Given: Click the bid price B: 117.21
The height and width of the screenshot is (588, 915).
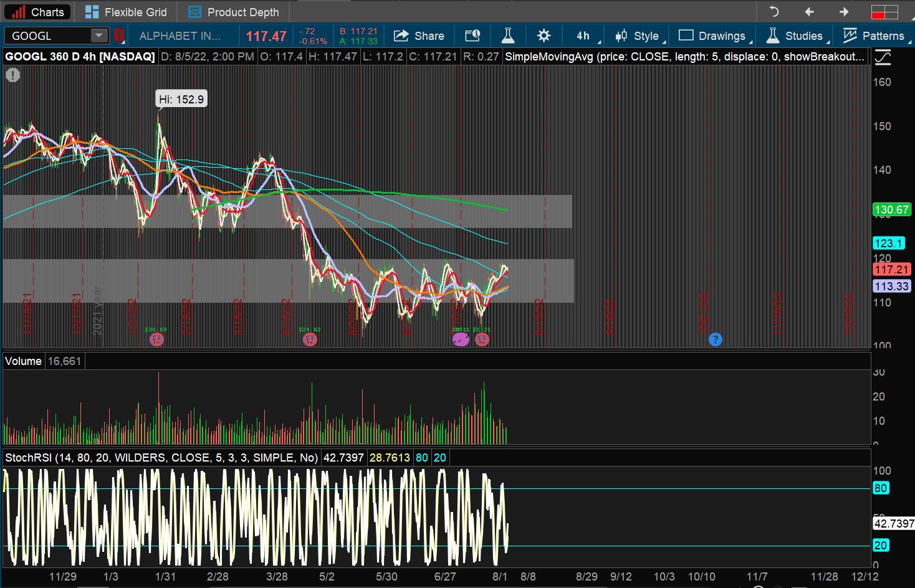Looking at the screenshot, I should click(358, 31).
